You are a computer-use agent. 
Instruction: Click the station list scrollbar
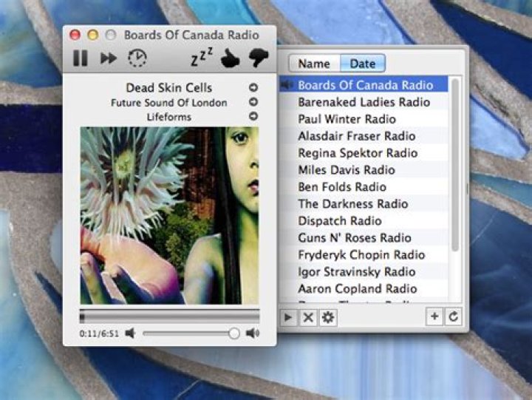(456, 165)
